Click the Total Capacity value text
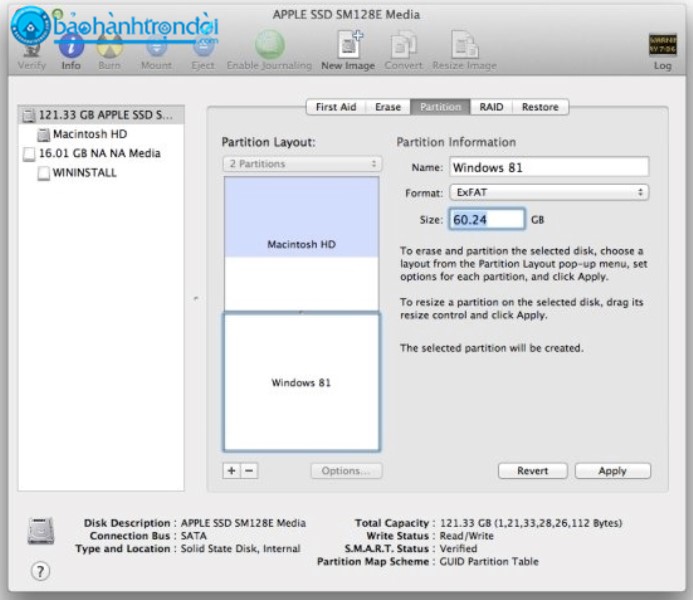This screenshot has height=600, width=693. [x=531, y=523]
